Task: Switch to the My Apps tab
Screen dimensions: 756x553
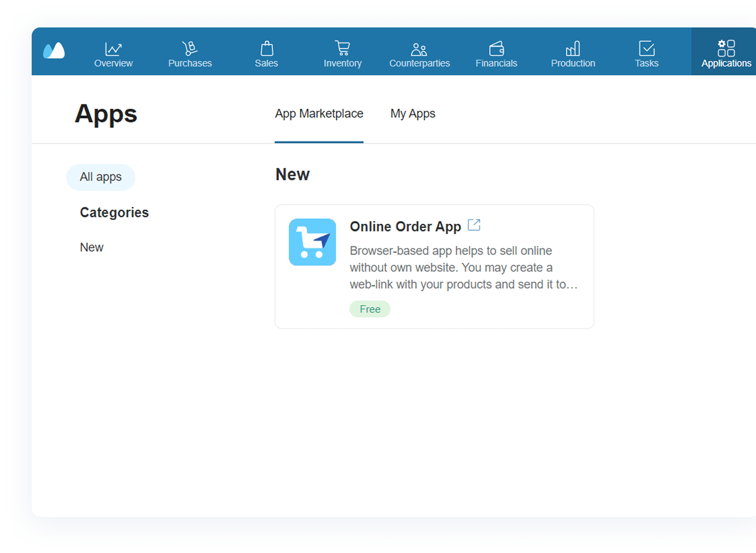Action: point(412,113)
